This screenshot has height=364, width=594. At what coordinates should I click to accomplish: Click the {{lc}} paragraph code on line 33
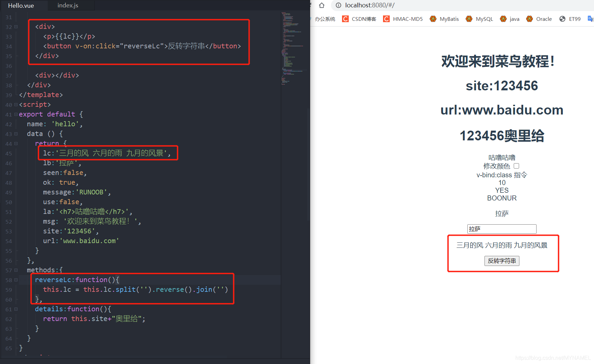point(69,37)
